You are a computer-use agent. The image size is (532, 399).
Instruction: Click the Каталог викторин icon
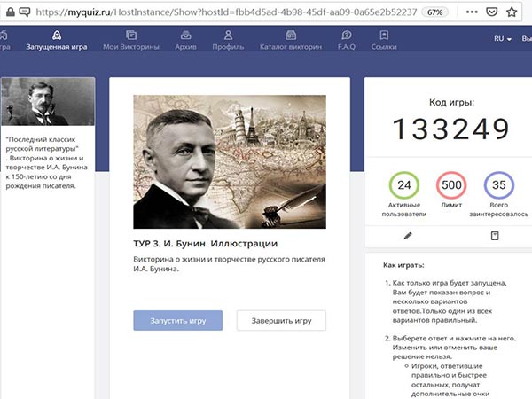pyautogui.click(x=291, y=35)
